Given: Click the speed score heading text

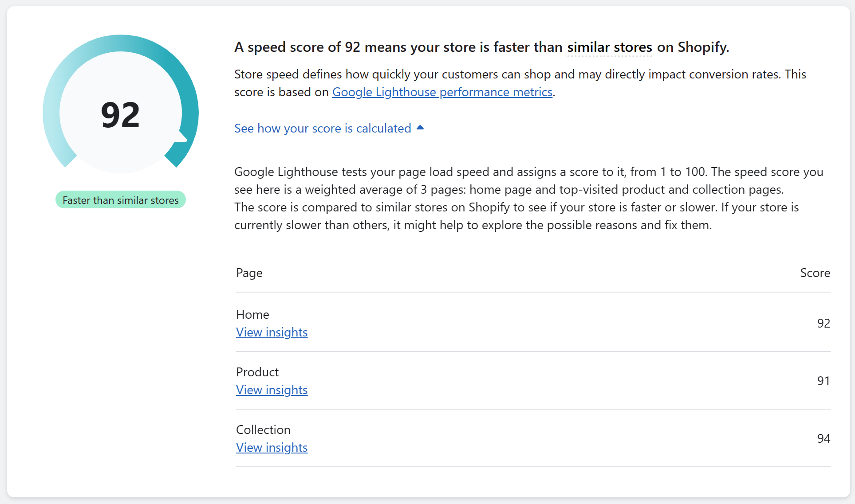Looking at the screenshot, I should [x=482, y=47].
